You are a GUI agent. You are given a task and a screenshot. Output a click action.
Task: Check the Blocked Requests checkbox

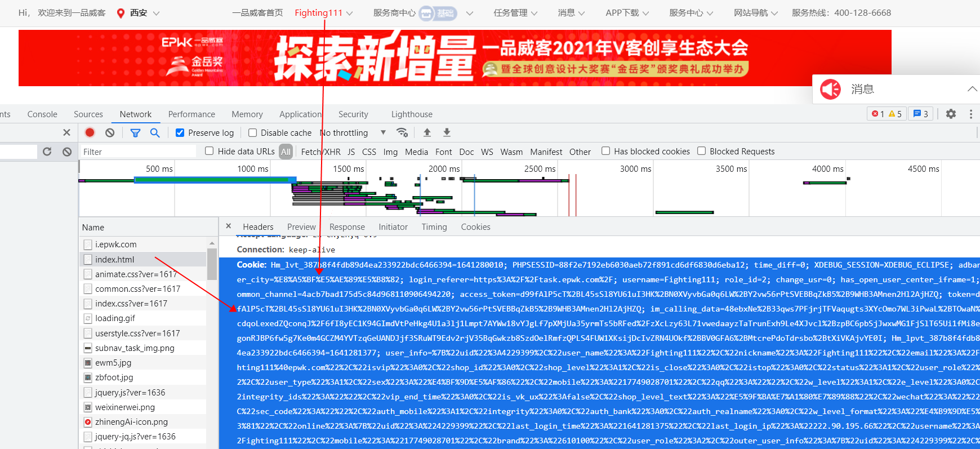point(701,151)
